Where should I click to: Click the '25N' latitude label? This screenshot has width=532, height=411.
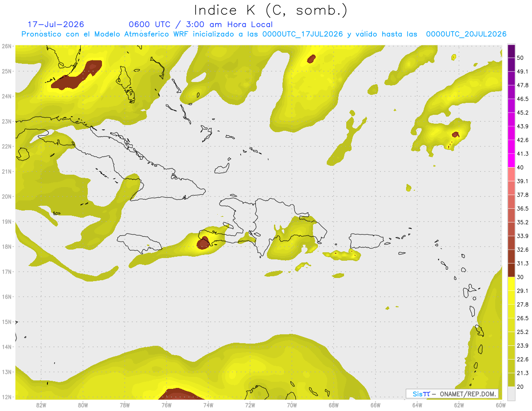(7, 71)
